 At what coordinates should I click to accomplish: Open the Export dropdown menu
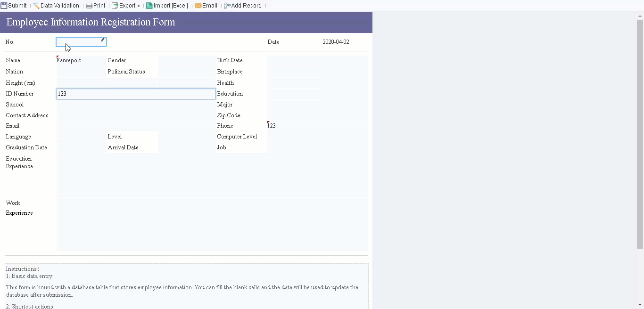126,6
